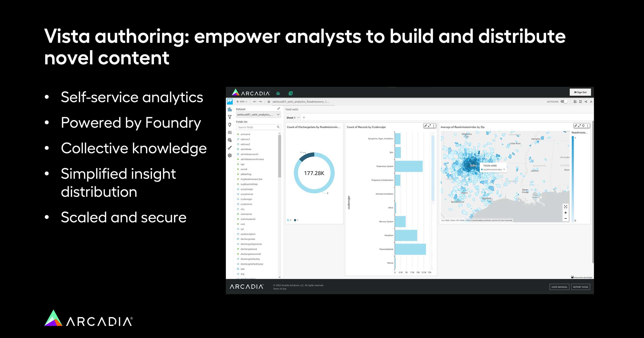Click the Search fields input
Viewport: 644px width, 338px height.
256,127
